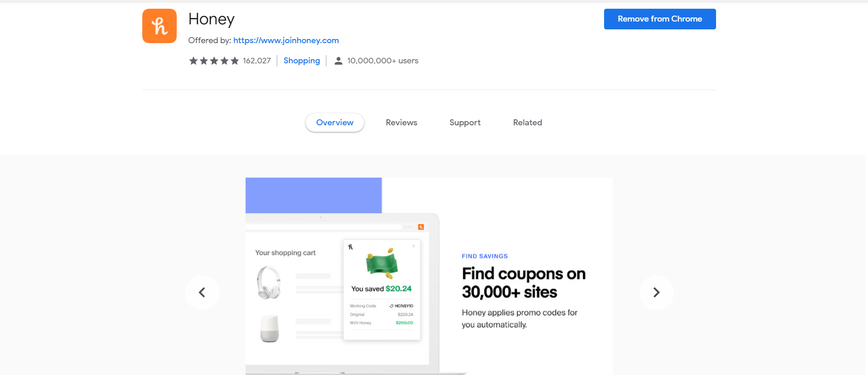Click the headphones product image in cart

(x=269, y=283)
